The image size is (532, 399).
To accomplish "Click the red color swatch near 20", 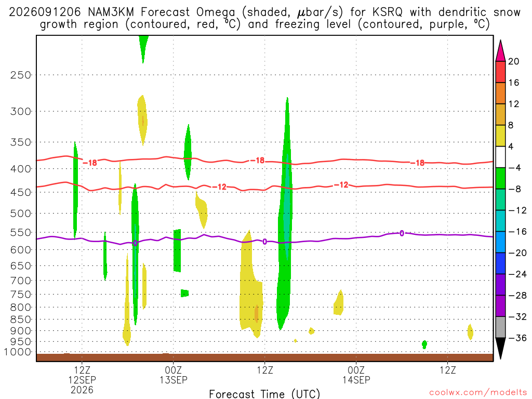I will pos(500,72).
